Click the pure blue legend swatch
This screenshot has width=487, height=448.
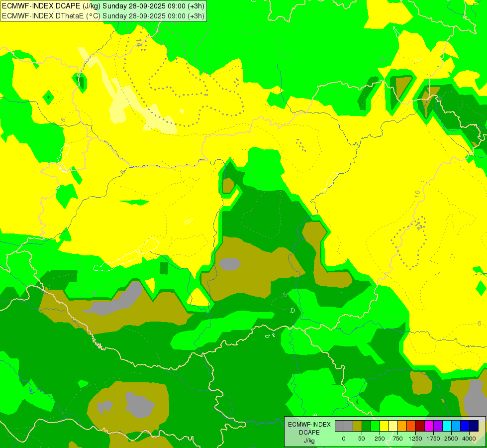coord(465,426)
